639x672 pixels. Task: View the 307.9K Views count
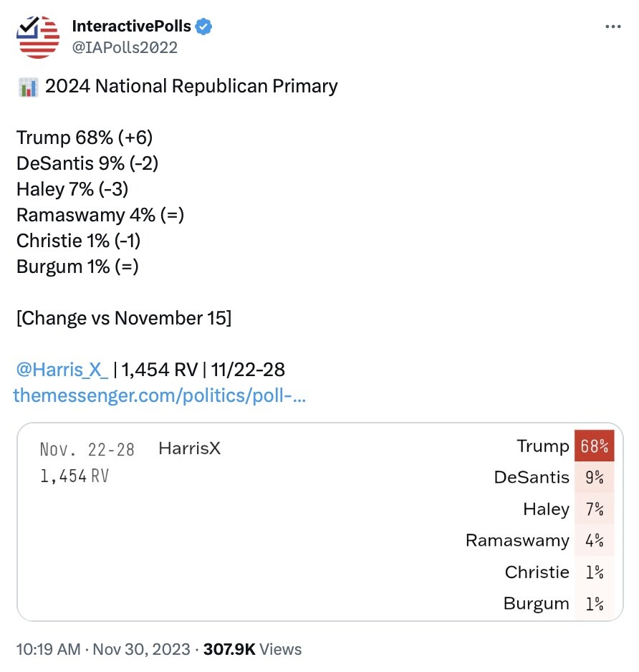(x=252, y=649)
